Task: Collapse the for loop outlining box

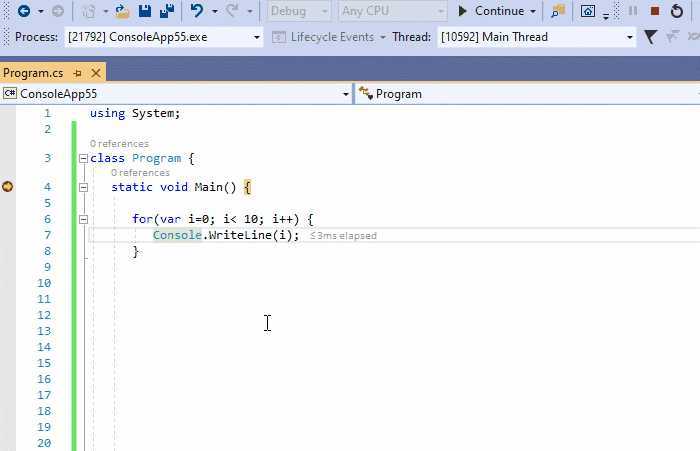Action: (83, 219)
